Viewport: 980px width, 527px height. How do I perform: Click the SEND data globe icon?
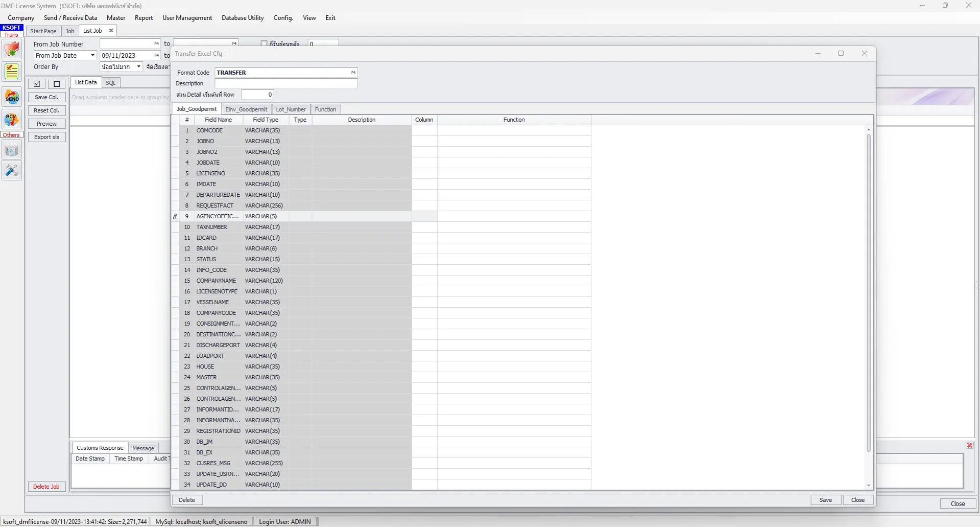click(12, 97)
